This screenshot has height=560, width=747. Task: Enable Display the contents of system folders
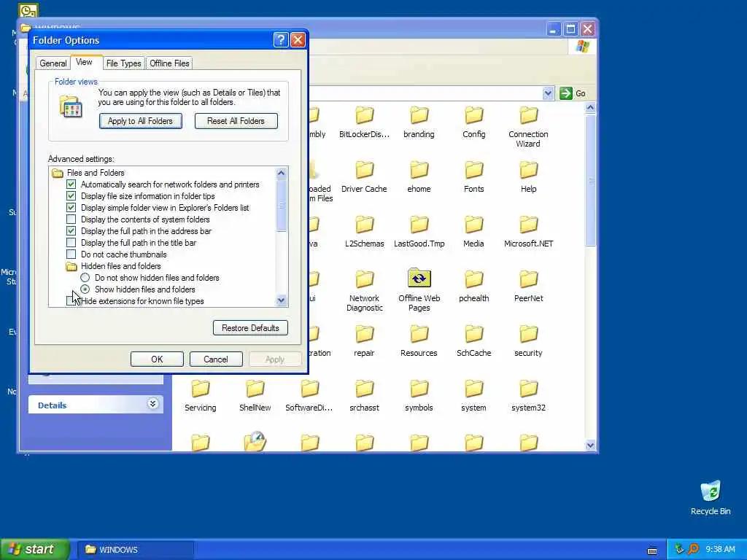point(71,219)
